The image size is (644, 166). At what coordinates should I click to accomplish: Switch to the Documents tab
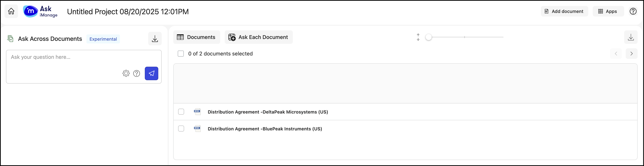tap(196, 37)
